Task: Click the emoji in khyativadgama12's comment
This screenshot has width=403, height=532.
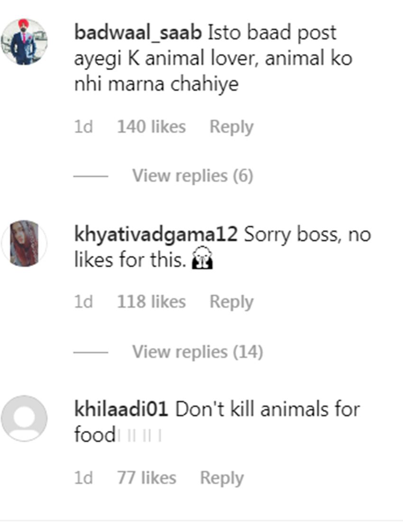Action: tap(201, 261)
